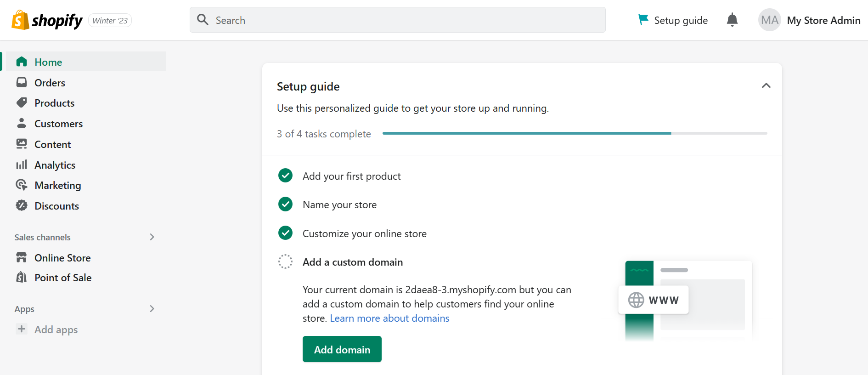Click the Setup guide flag icon

click(643, 20)
